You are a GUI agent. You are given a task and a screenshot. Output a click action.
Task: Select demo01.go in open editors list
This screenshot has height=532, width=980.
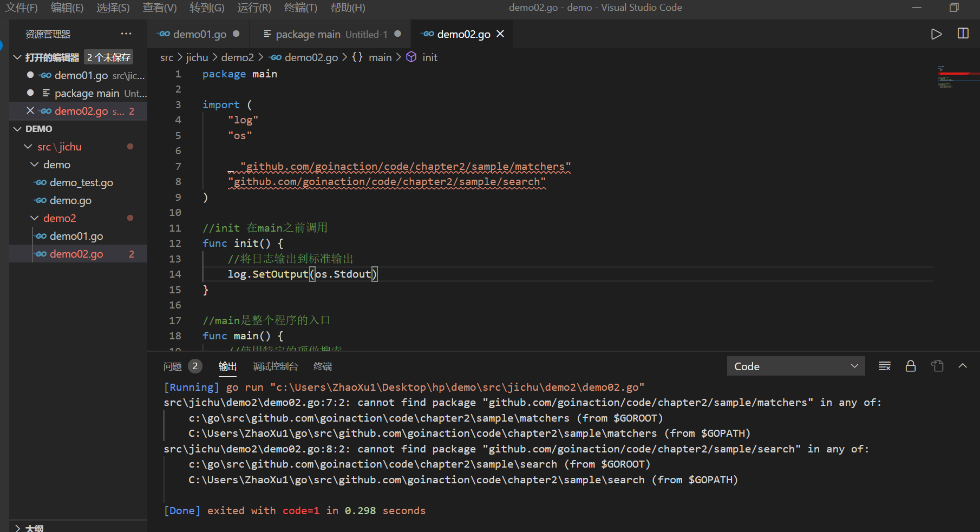tap(78, 75)
